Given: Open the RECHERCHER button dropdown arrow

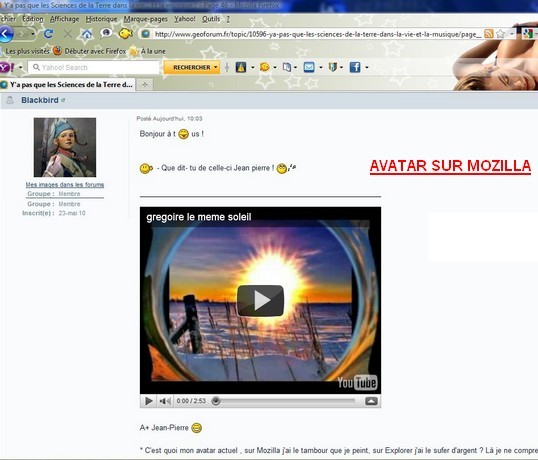Looking at the screenshot, I should [x=215, y=67].
